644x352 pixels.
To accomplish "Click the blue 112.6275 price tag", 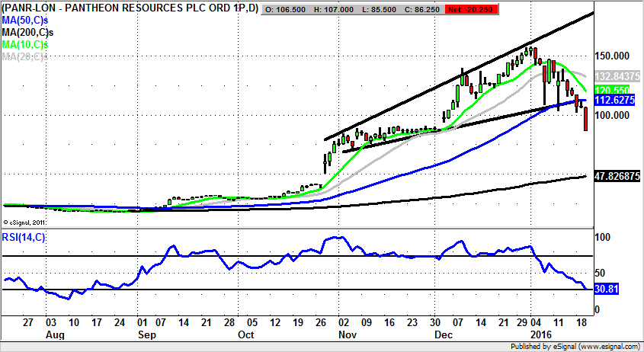I will coord(616,101).
